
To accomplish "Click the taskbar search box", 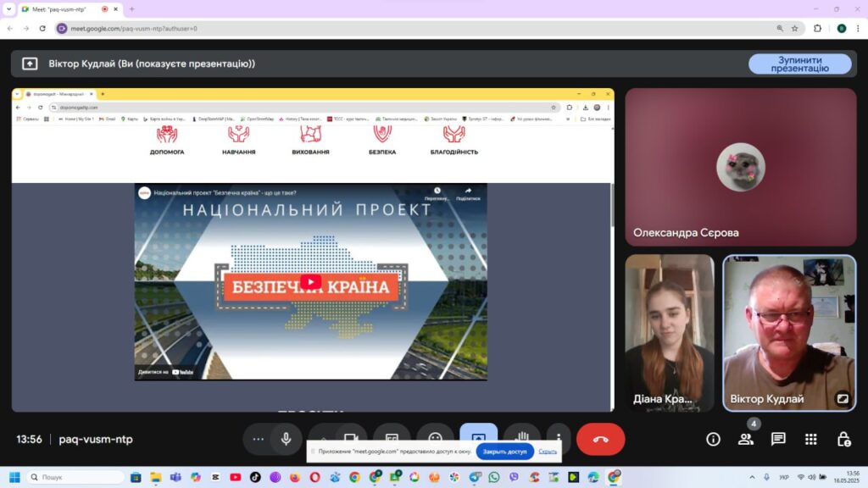I will [75, 477].
